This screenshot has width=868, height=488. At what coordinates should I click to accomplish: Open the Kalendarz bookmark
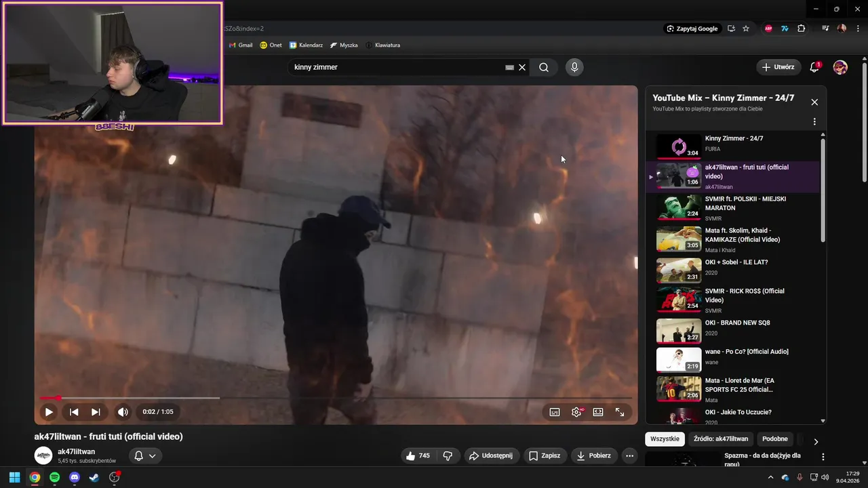coord(306,45)
